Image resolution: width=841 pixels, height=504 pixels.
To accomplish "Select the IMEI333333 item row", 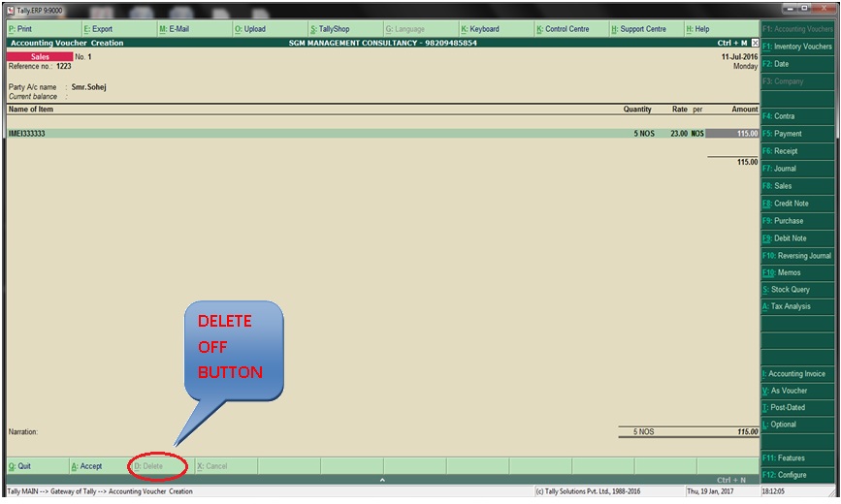I will pyautogui.click(x=383, y=134).
